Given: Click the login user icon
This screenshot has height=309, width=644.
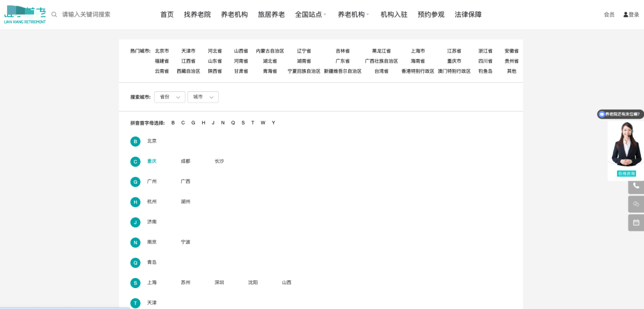Looking at the screenshot, I should [626, 14].
